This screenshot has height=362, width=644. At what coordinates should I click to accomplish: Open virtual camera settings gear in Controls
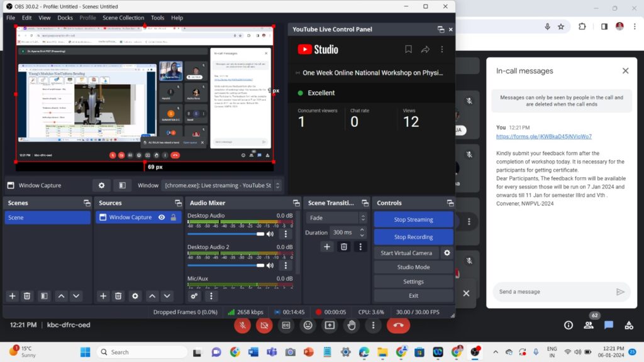(447, 253)
